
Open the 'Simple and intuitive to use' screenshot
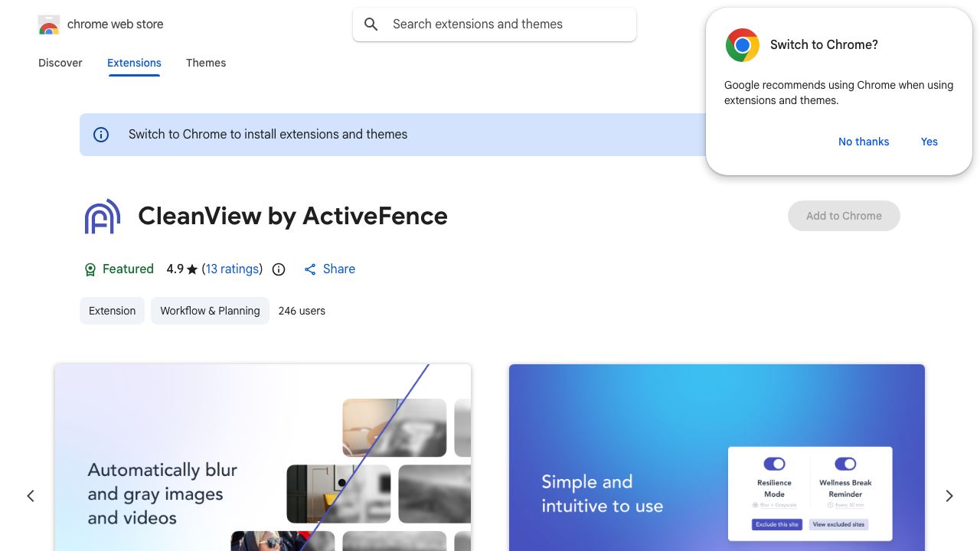717,458
